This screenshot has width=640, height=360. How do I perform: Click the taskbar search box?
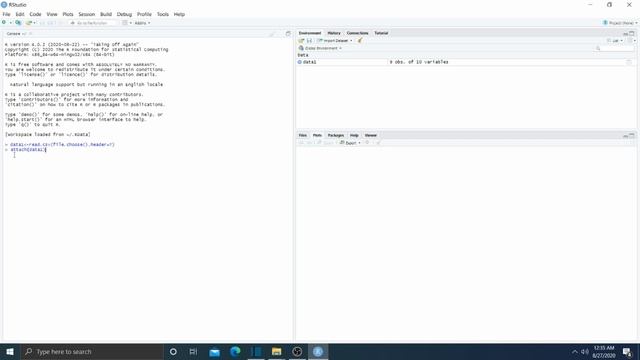(x=92, y=351)
